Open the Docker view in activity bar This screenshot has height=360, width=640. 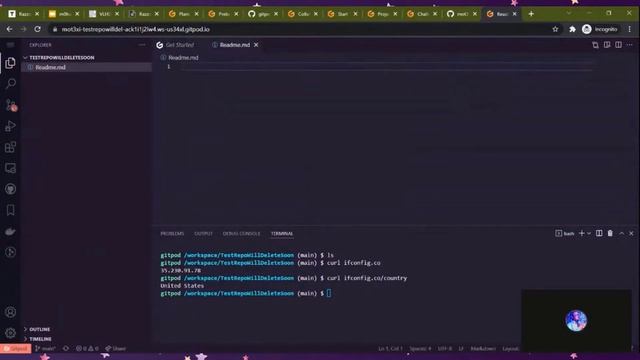[11, 231]
